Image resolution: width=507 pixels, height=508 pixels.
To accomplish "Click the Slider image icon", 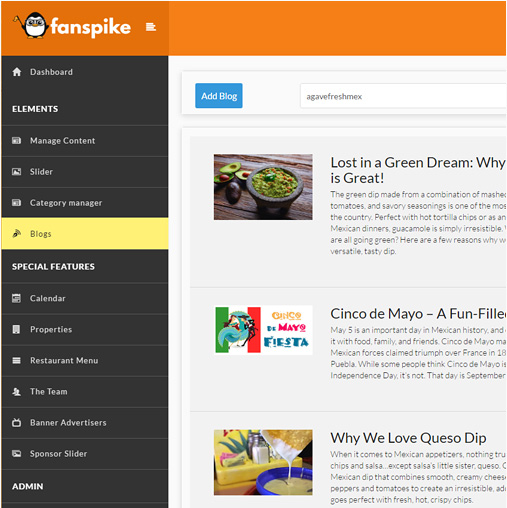I will tap(17, 172).
